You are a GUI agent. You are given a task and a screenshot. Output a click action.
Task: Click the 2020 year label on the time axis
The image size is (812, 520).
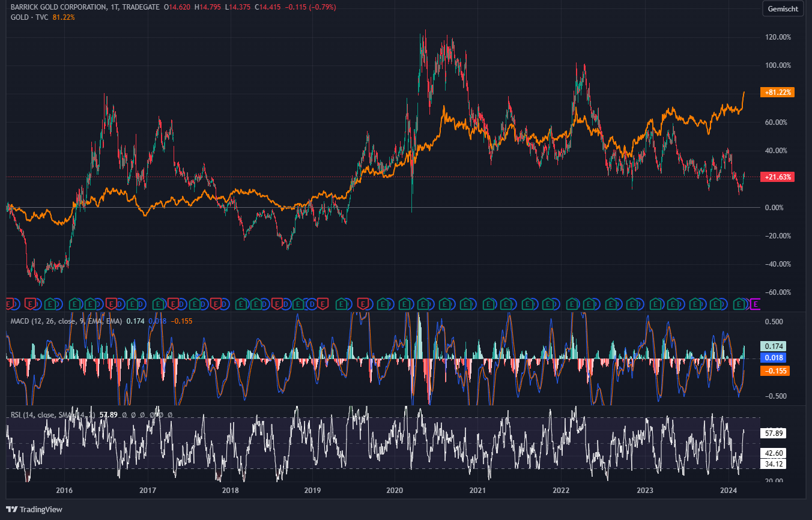pos(395,491)
